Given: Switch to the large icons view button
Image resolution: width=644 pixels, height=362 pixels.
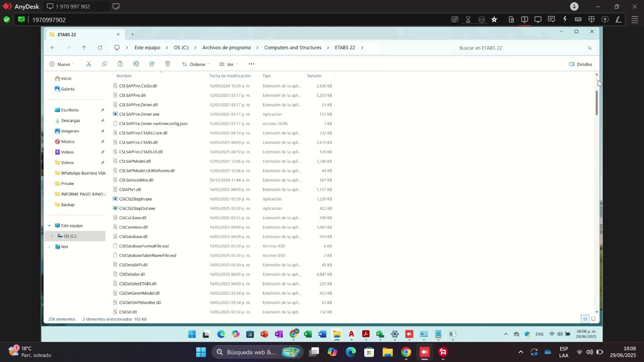Looking at the screenshot, I should click(x=593, y=319).
